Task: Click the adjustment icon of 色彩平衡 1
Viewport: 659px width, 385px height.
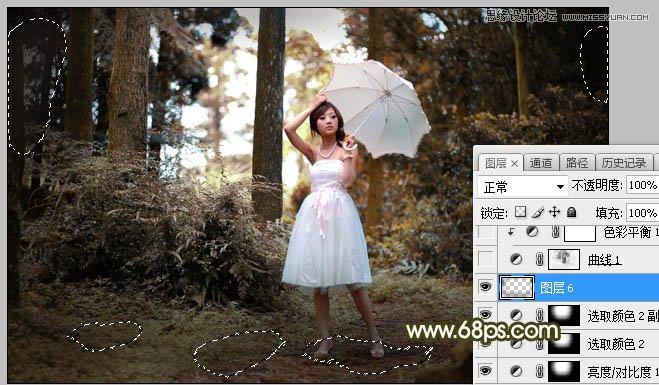Action: [532, 232]
